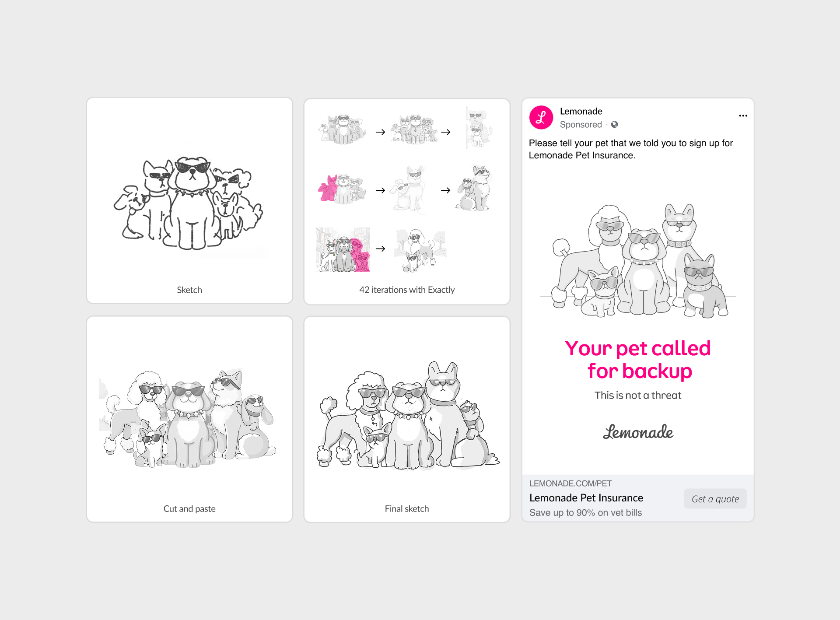Image resolution: width=840 pixels, height=620 pixels.
Task: Click the arrow in the bottom iterations row
Action: pos(381,249)
